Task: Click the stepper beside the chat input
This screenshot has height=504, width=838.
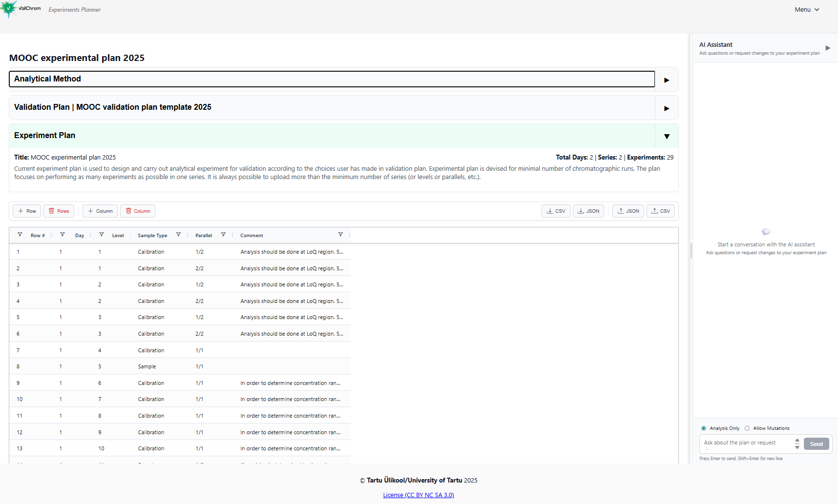Action: coord(797,444)
